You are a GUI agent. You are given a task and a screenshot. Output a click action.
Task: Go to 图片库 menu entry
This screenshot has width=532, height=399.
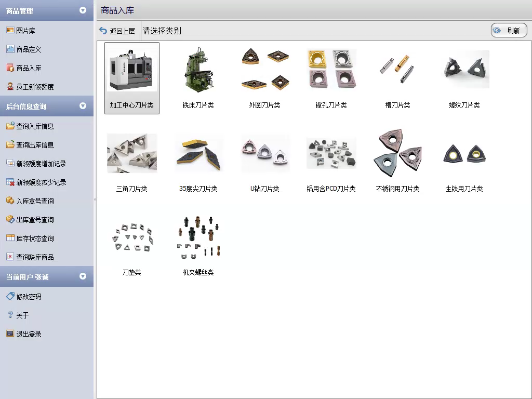26,31
